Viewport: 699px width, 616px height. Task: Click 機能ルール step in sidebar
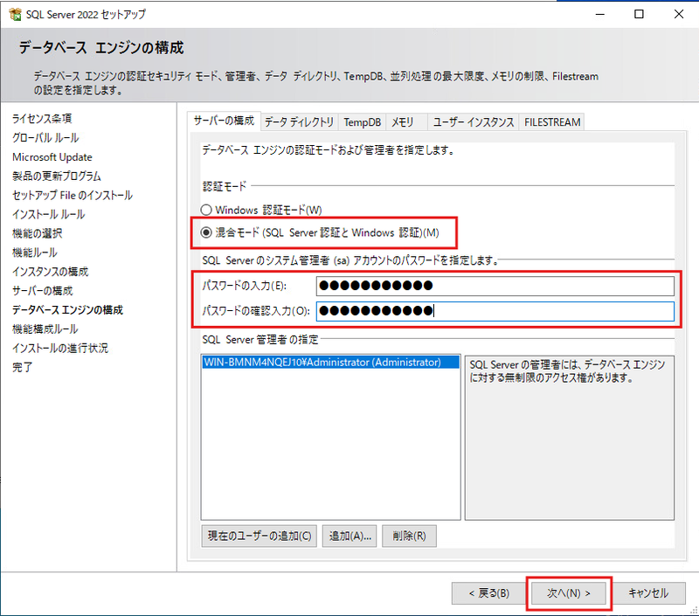[x=35, y=253]
